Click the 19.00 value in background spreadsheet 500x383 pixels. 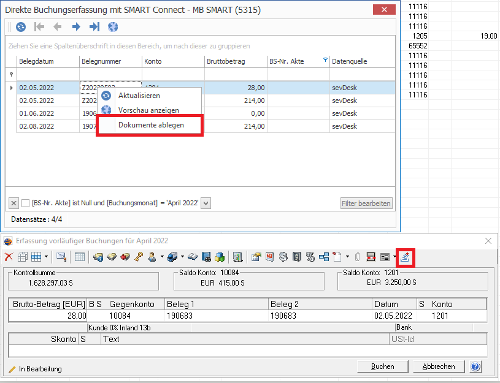click(x=489, y=36)
